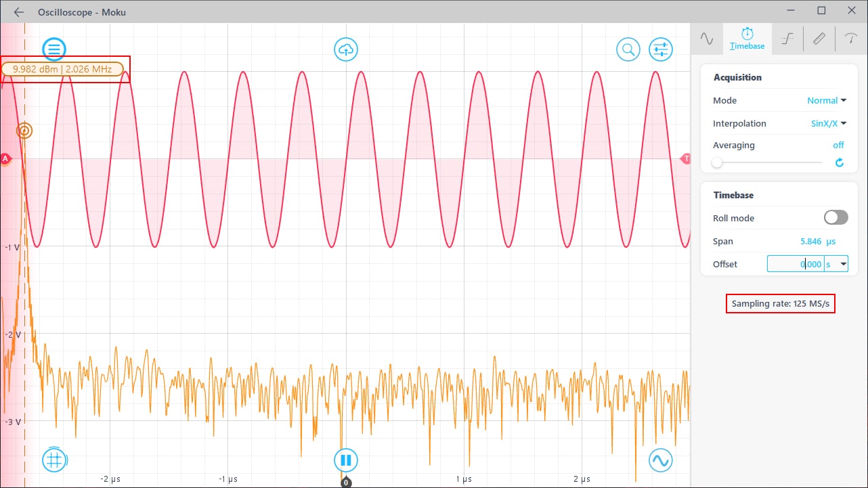Open the measurements ruler tab
Screen dimensions: 868x488
point(819,39)
